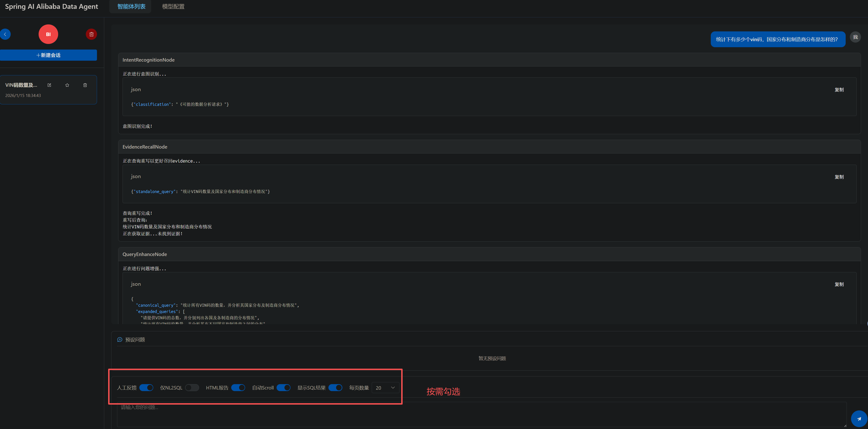Image resolution: width=868 pixels, height=429 pixels.
Task: Delete the VIN码数量 conversation
Action: coord(85,85)
